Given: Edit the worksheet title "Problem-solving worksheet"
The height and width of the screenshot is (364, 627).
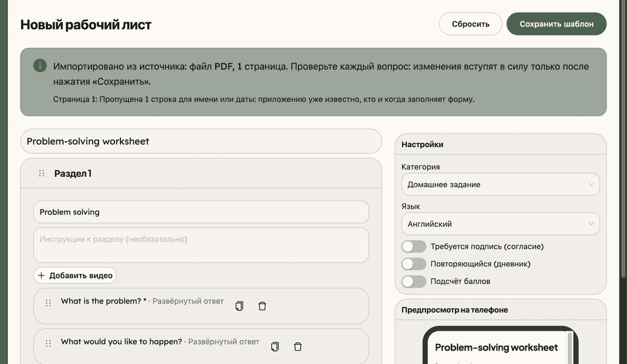Looking at the screenshot, I should 201,141.
